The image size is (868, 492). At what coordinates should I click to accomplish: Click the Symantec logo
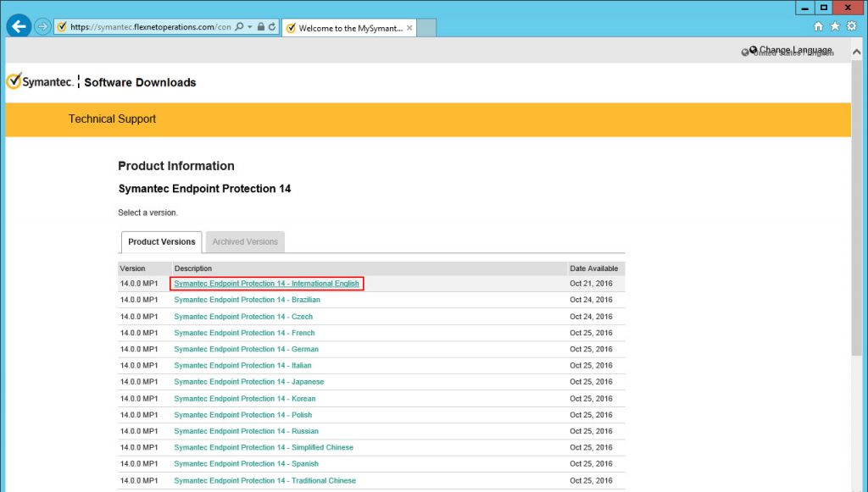click(40, 81)
